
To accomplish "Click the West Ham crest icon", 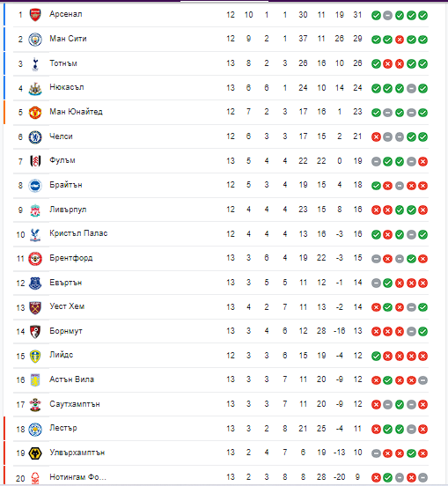I will [35, 307].
